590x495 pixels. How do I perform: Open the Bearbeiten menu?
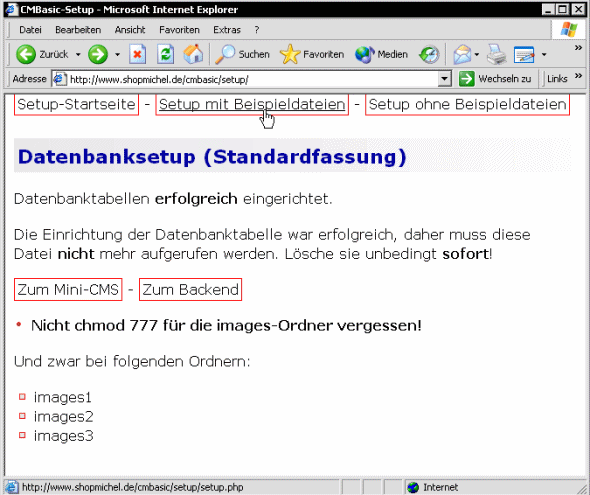[78, 30]
